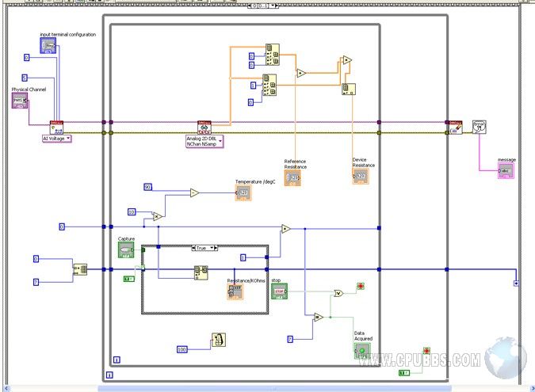
Task: Click the scrollbar right arrow button
Action: point(532,389)
